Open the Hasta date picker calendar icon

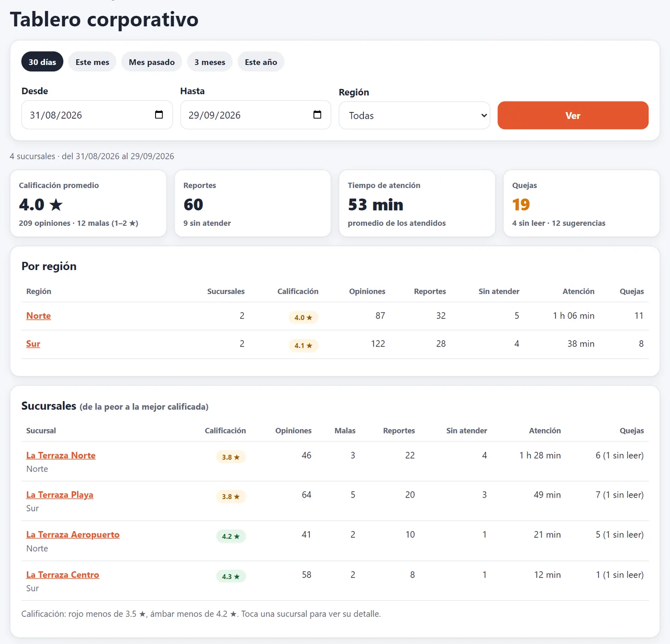pyautogui.click(x=317, y=115)
